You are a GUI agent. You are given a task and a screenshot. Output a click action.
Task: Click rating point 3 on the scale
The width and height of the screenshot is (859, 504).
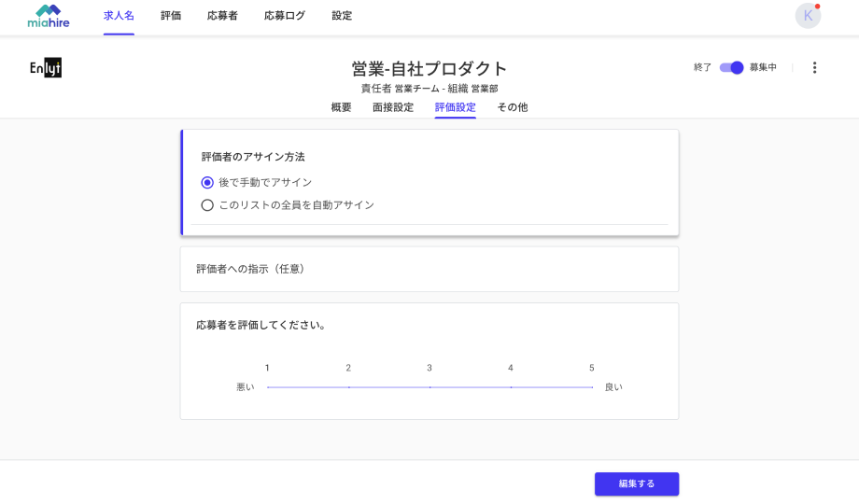point(429,387)
